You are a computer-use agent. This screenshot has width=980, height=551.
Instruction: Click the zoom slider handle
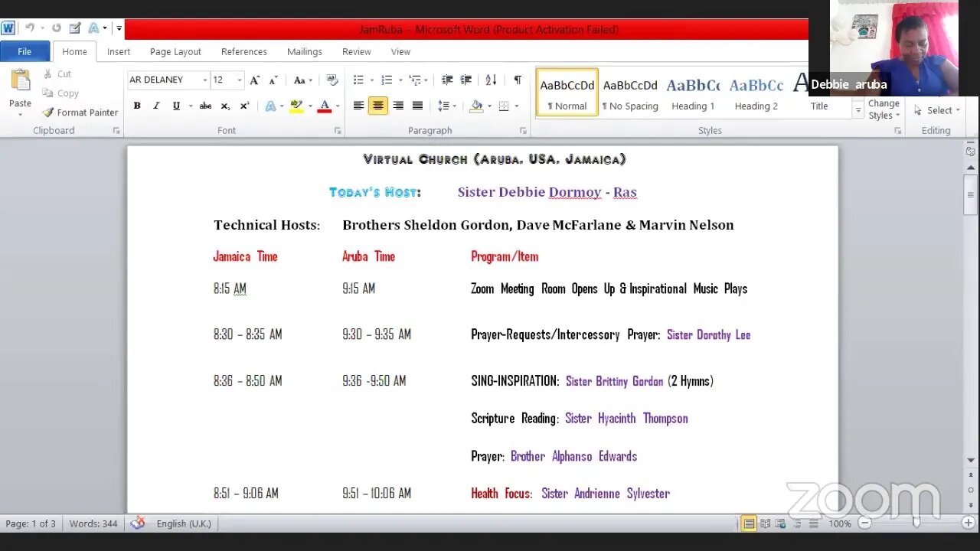[916, 523]
